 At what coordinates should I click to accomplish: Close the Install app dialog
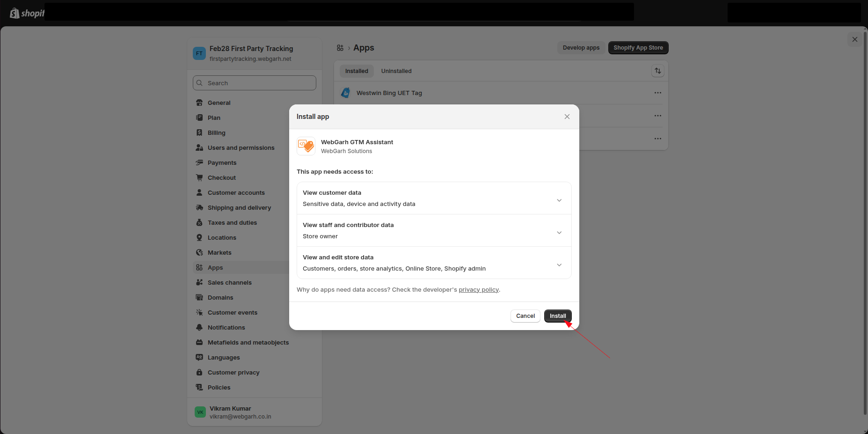pyautogui.click(x=567, y=117)
